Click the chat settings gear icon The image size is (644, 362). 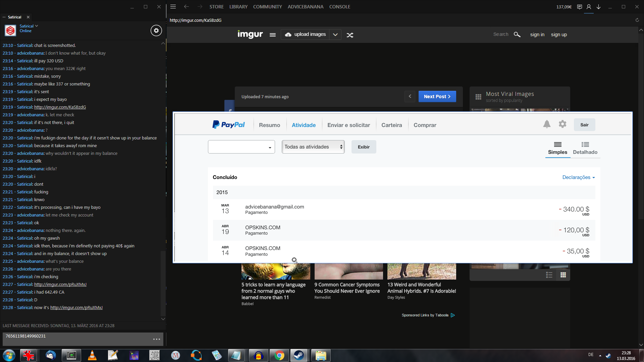point(156,31)
